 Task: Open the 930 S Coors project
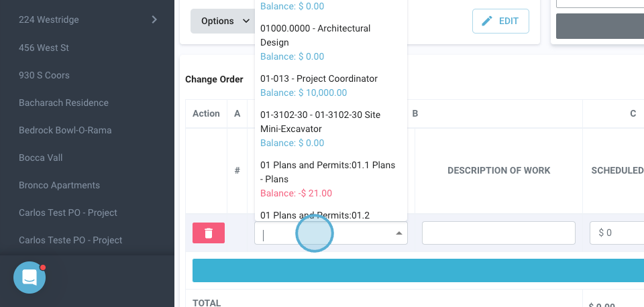pos(44,75)
